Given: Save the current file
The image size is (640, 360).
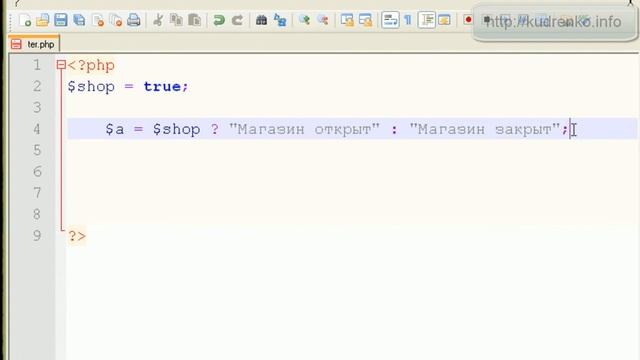Looking at the screenshot, I should pyautogui.click(x=61, y=20).
